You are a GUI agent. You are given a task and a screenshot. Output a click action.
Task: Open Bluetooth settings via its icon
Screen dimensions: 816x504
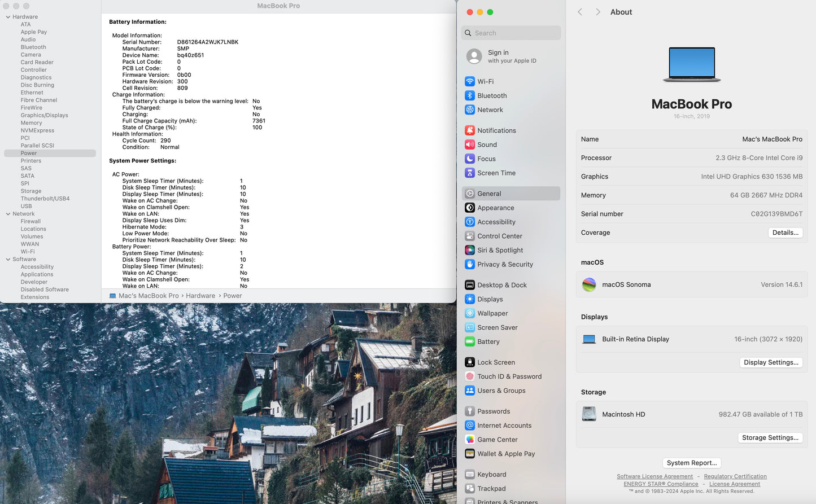click(x=469, y=95)
